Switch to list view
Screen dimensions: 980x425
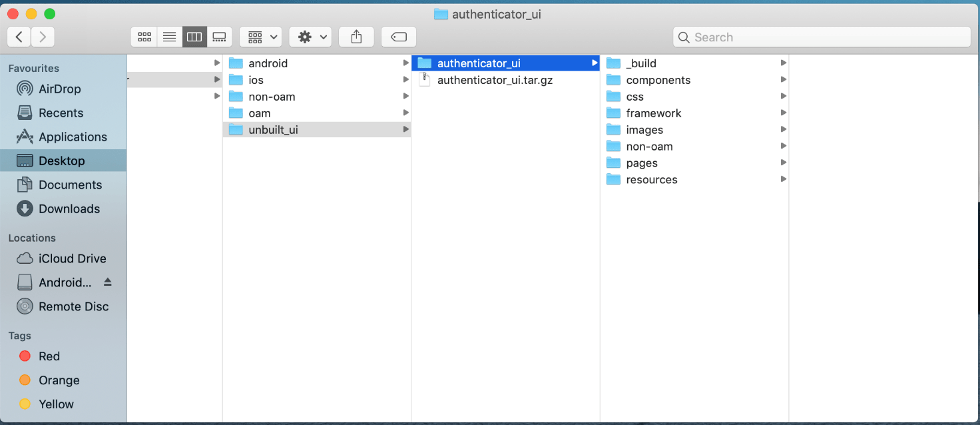point(169,37)
